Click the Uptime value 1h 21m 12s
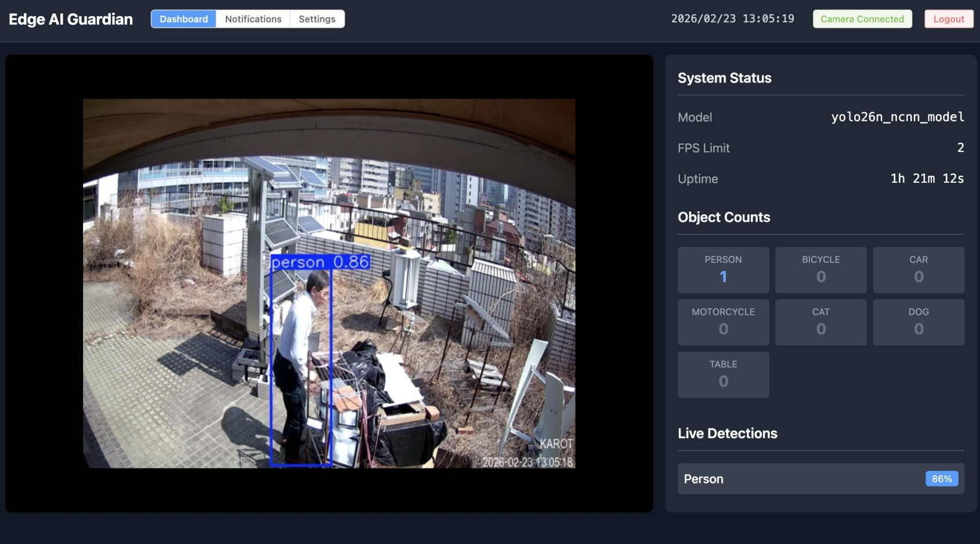The width and height of the screenshot is (980, 544). tap(927, 179)
